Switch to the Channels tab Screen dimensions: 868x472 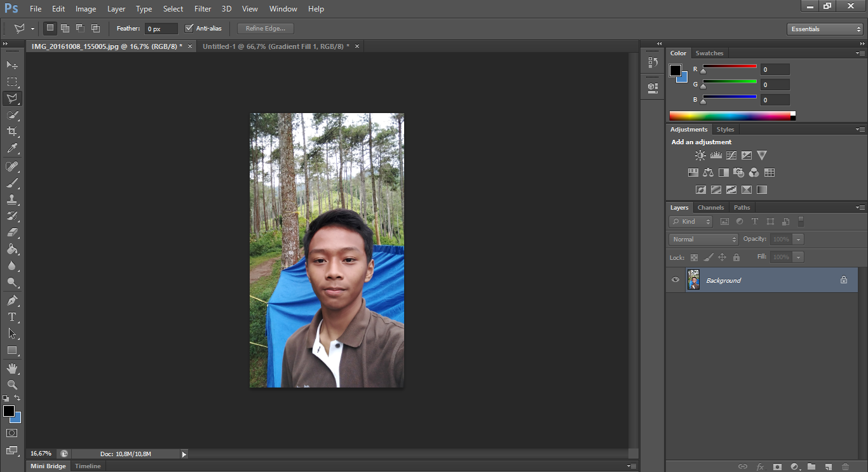[x=710, y=208]
